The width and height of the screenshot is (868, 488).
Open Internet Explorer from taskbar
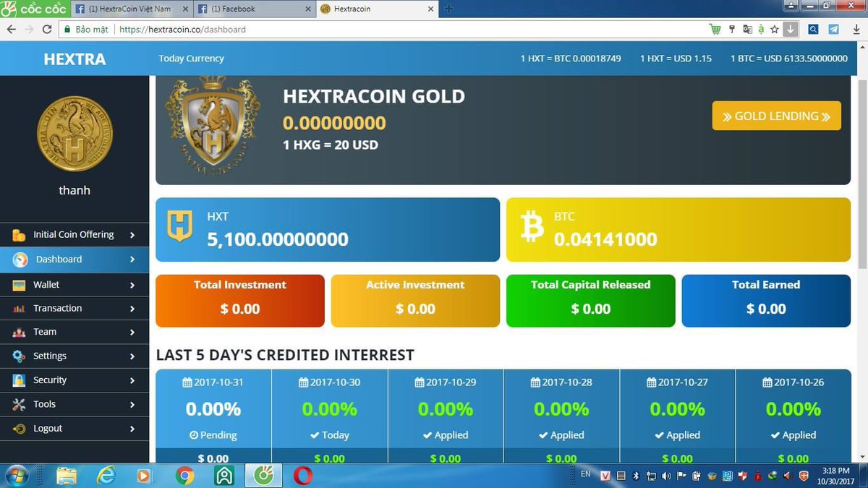click(106, 476)
